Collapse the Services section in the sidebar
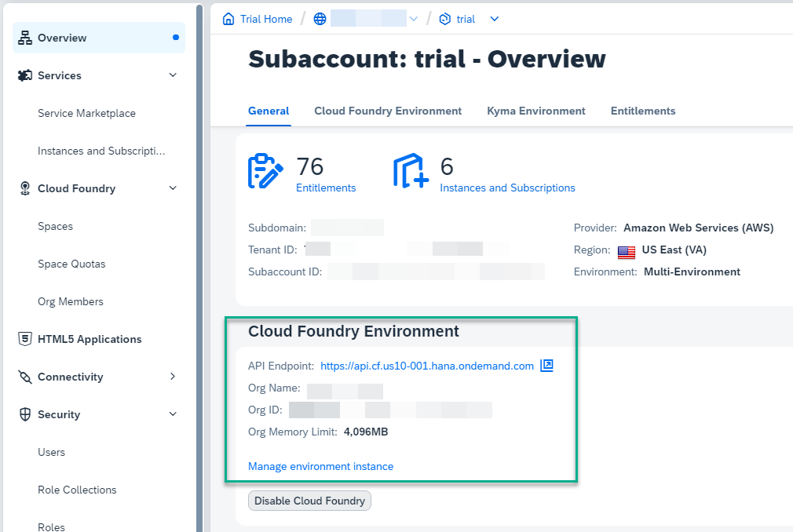Image resolution: width=793 pixels, height=532 pixels. tap(172, 75)
